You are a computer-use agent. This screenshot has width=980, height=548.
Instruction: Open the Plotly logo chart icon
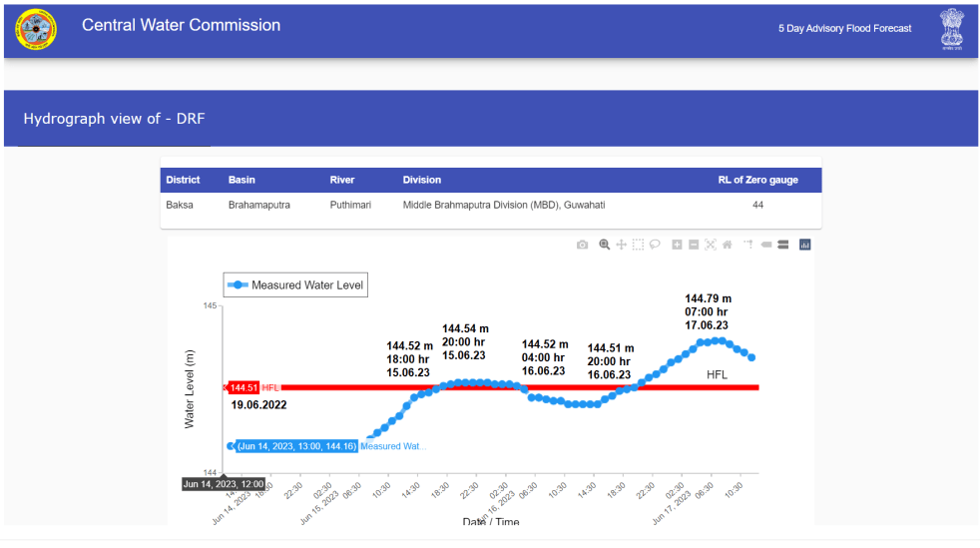click(804, 245)
